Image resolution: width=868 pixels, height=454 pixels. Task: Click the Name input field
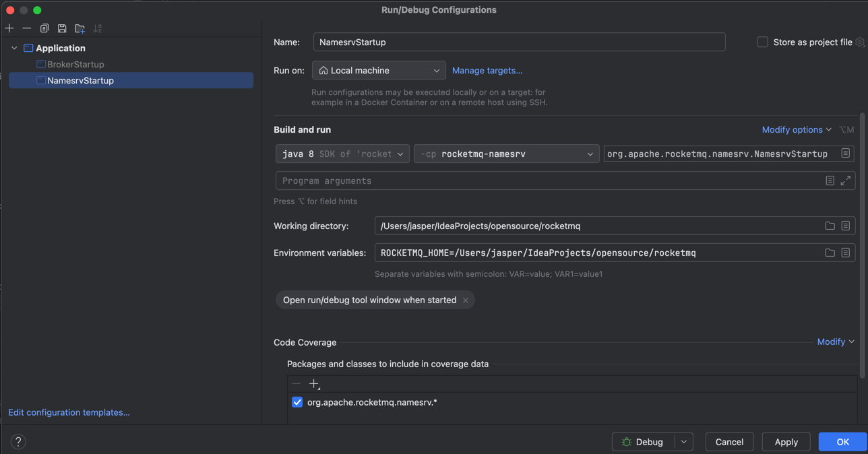point(519,42)
